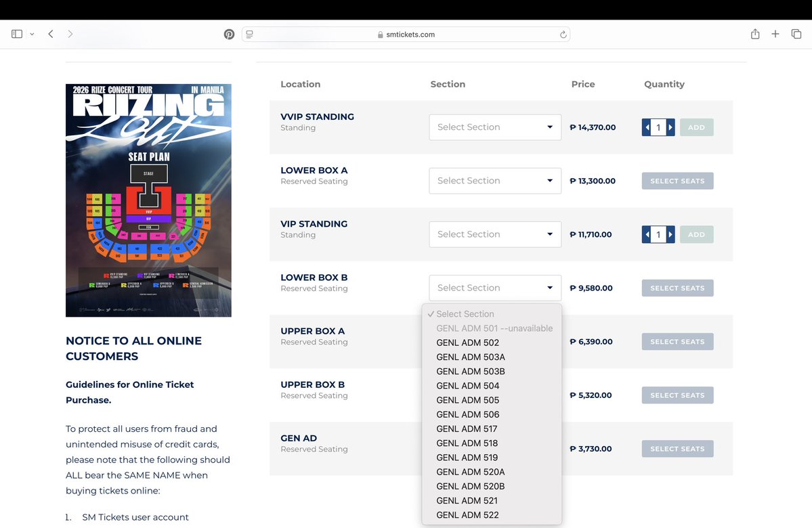Image resolution: width=812 pixels, height=528 pixels.
Task: Choose GENL ADM 505 option
Action: pos(492,400)
